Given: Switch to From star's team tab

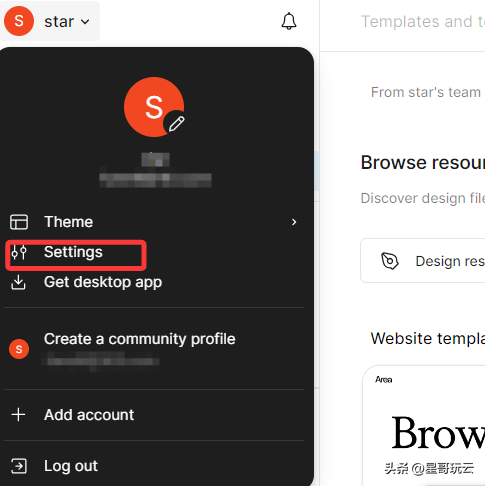Looking at the screenshot, I should pyautogui.click(x=426, y=92).
